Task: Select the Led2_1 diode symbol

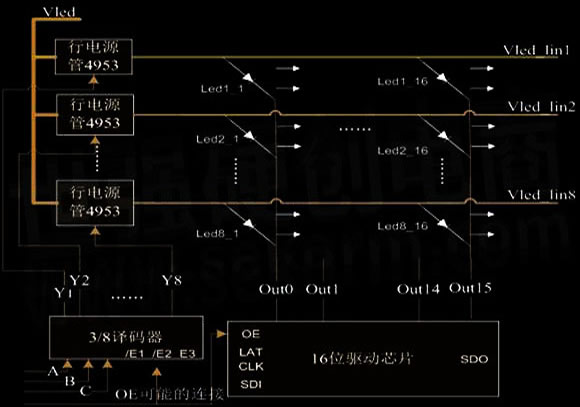Action: (x=250, y=136)
